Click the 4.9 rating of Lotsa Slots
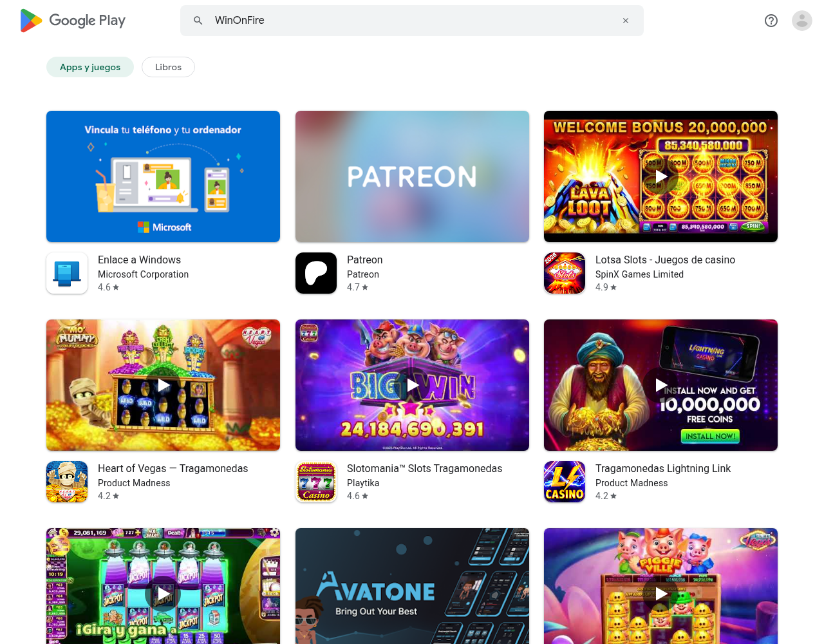Viewport: 824px width, 644px height. coord(606,287)
